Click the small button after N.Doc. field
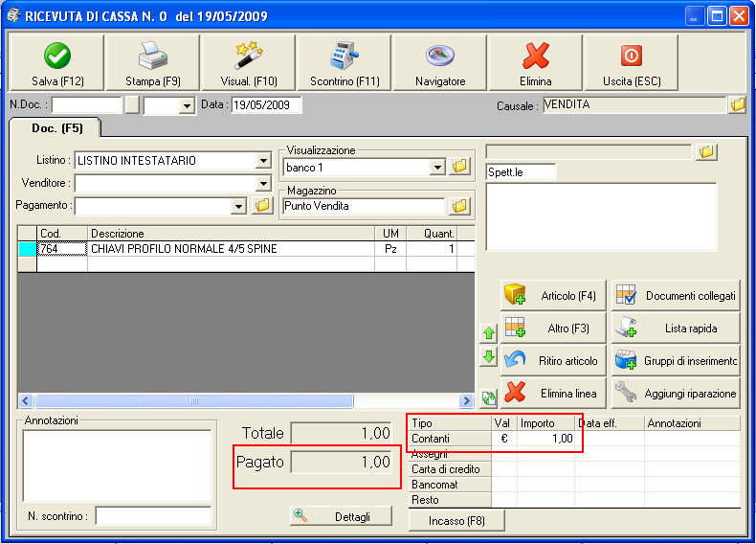 [x=132, y=104]
